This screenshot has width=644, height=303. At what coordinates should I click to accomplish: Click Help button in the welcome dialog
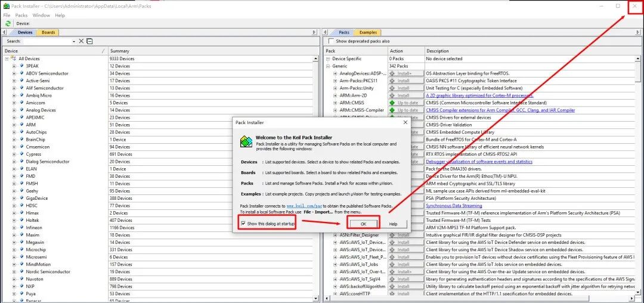point(393,224)
